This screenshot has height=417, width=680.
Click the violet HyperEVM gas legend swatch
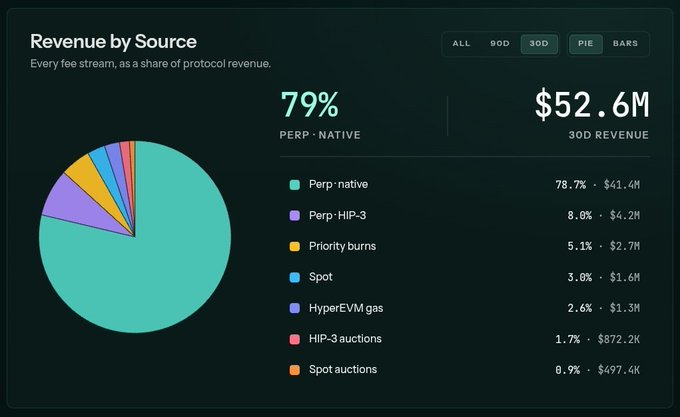294,308
